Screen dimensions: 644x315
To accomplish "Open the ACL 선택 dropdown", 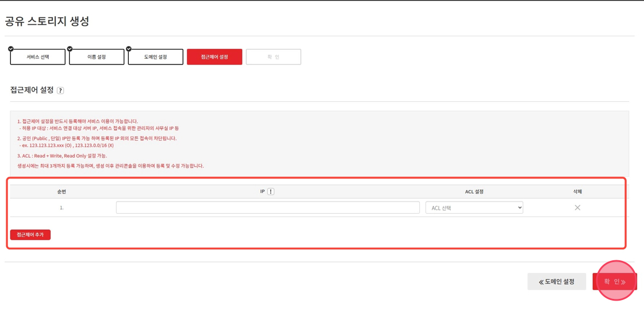I will point(474,208).
